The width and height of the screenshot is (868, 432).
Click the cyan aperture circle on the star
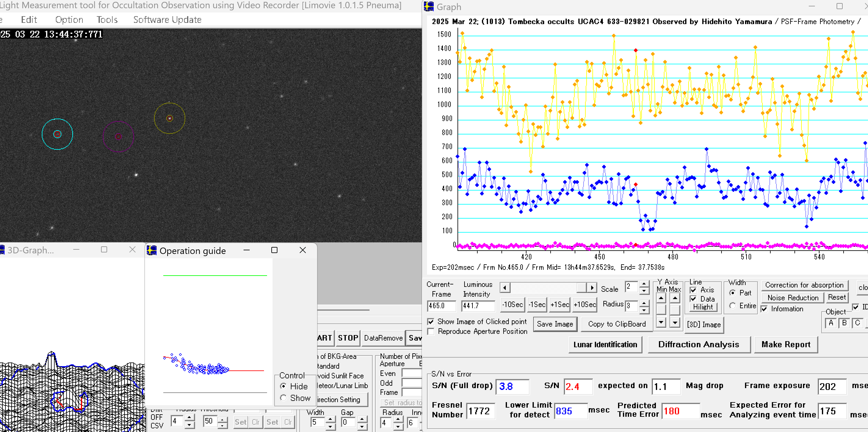point(57,134)
